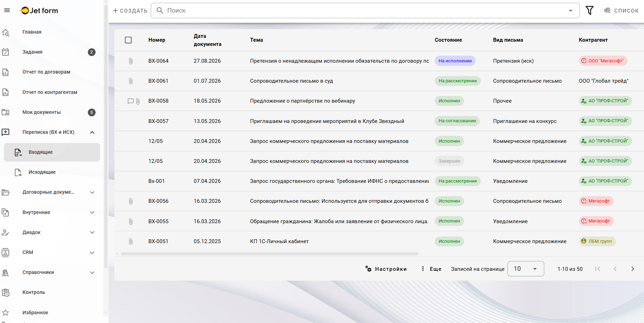Screen dimensions: 644x323
Task: Click the Внутренние documents icon
Action: click(6, 212)
